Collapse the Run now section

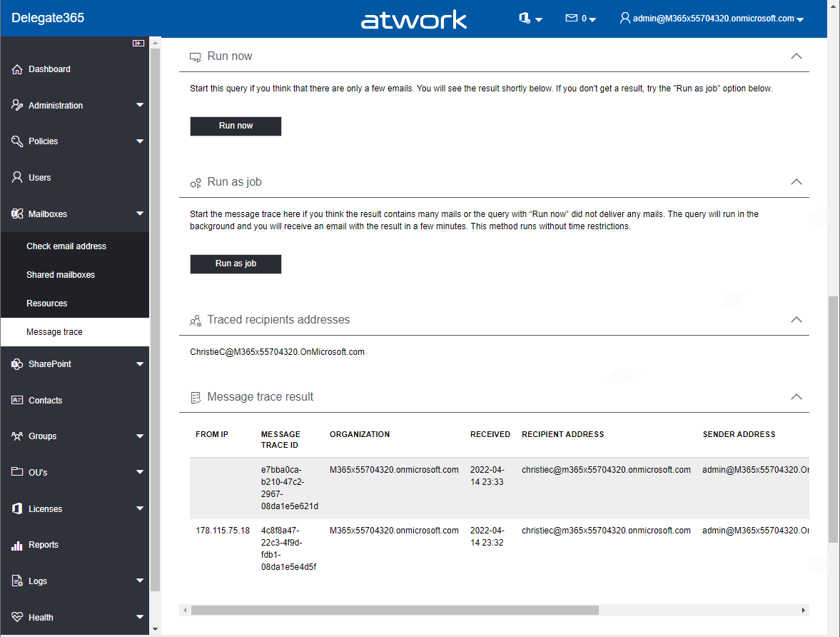click(x=796, y=56)
